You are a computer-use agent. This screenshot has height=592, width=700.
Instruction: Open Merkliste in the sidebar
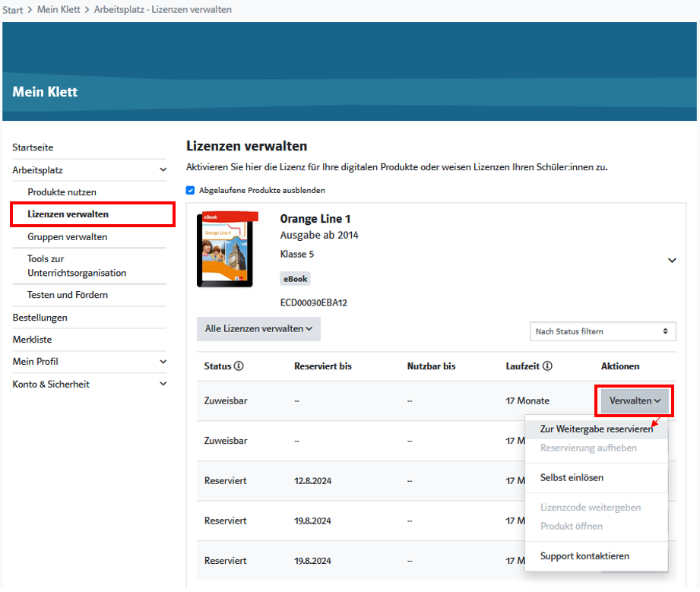(x=32, y=339)
